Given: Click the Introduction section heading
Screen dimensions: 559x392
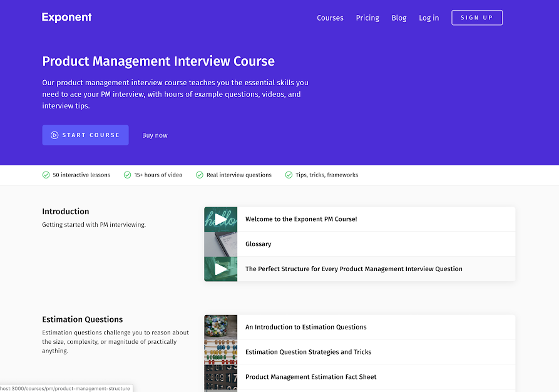Looking at the screenshot, I should 66,212.
